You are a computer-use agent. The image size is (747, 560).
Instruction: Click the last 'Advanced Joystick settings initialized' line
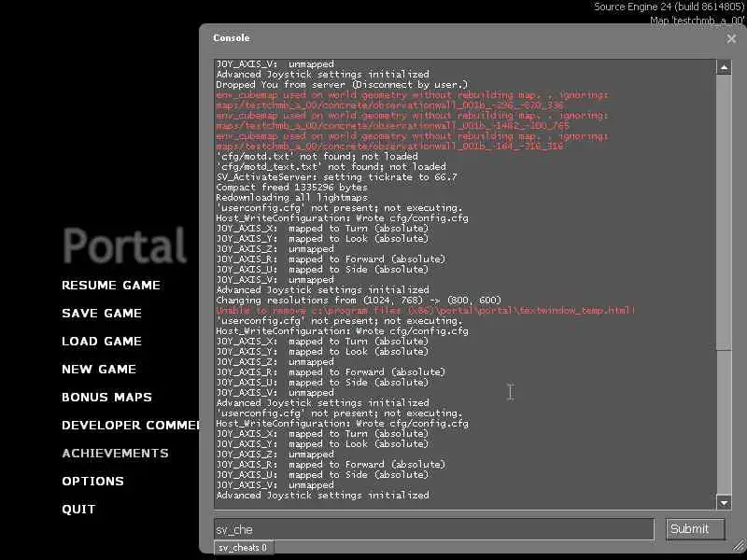pos(322,496)
